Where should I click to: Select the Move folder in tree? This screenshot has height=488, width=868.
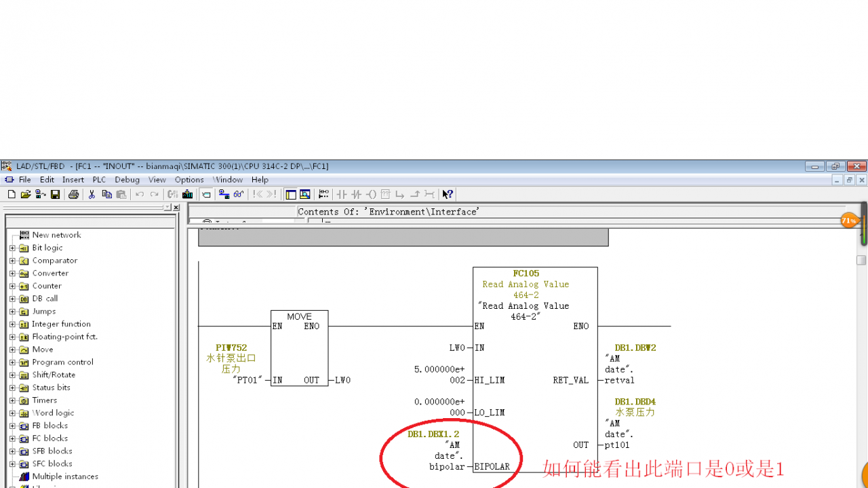tap(43, 350)
